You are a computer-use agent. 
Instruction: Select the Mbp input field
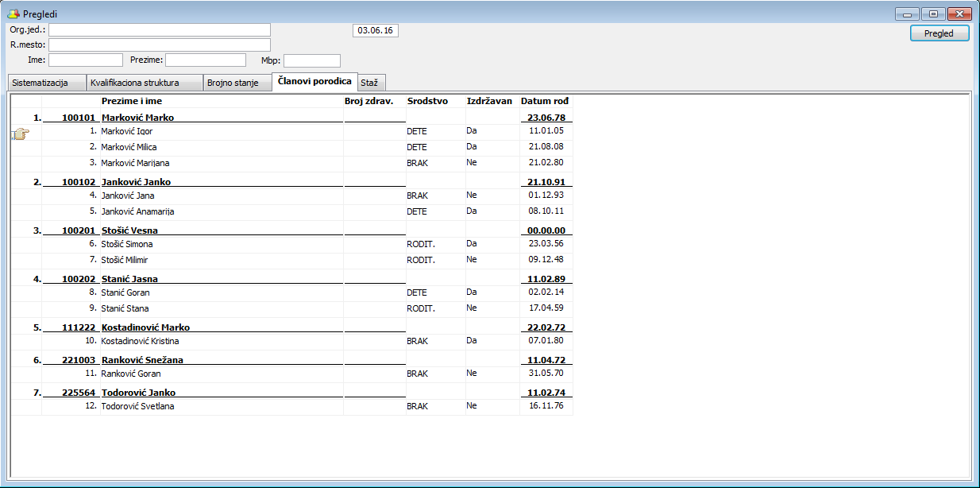coord(312,60)
